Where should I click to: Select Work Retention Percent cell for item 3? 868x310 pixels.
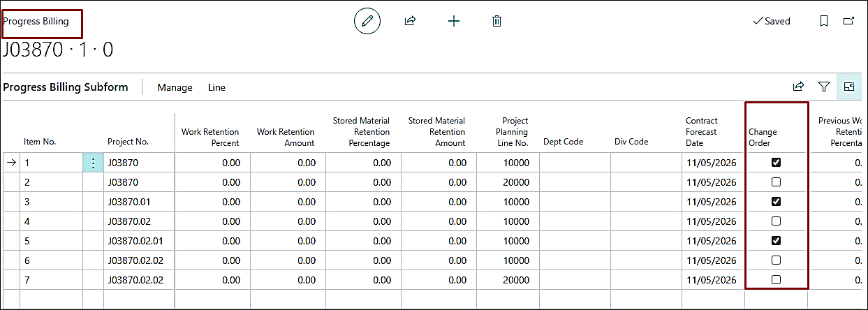click(212, 202)
